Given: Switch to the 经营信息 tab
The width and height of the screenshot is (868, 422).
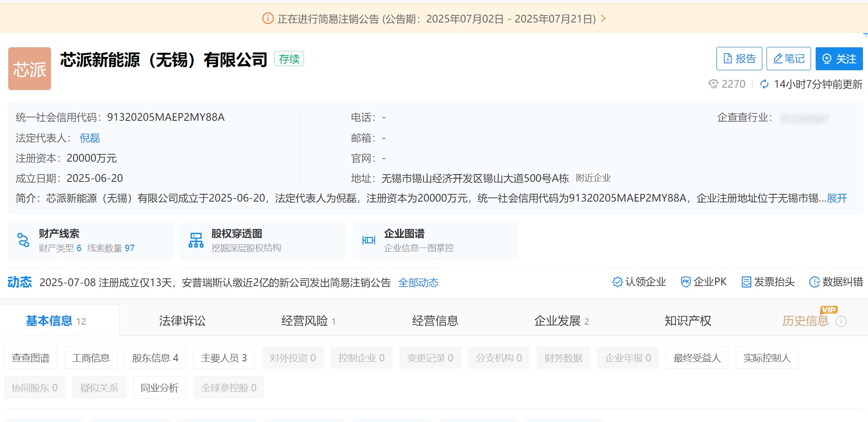Looking at the screenshot, I should coord(435,321).
